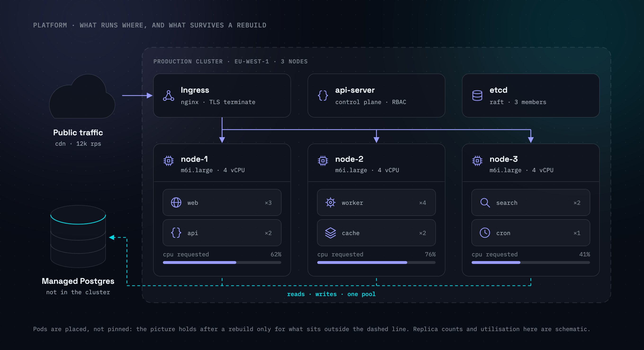The width and height of the screenshot is (644, 350).
Task: Click node-1's 'm6i.large · 4 vCPU' text
Action: click(x=213, y=170)
